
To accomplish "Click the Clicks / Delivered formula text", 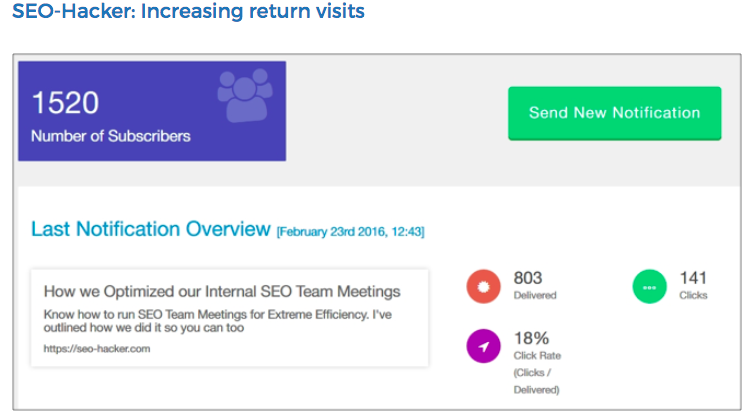I will [x=537, y=381].
